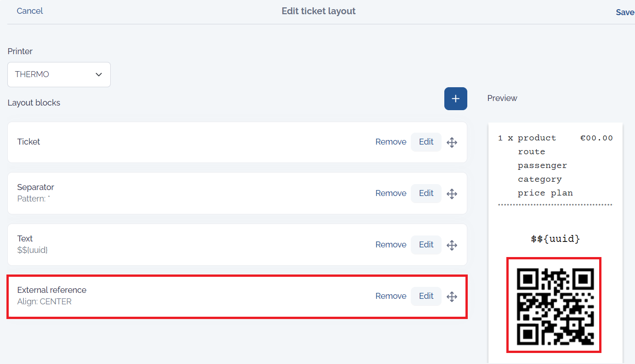The image size is (635, 364).
Task: Click the 'Align: CENTER' subtitle
Action: tap(44, 302)
